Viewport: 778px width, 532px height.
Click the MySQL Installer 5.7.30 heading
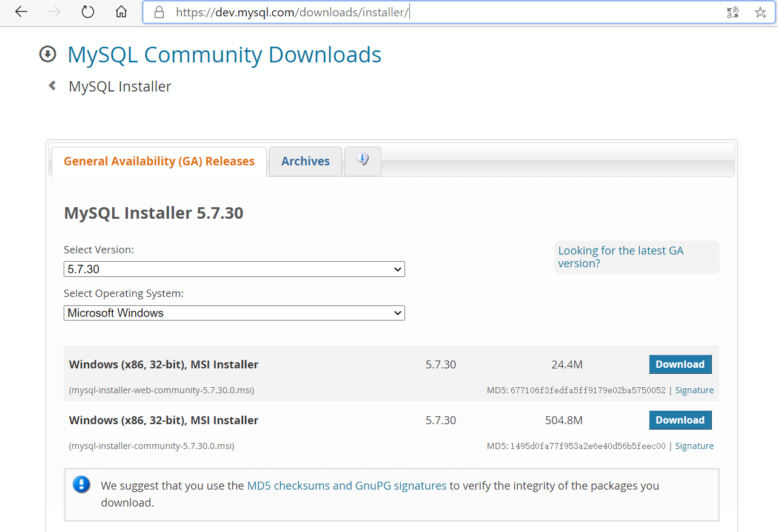pos(153,213)
